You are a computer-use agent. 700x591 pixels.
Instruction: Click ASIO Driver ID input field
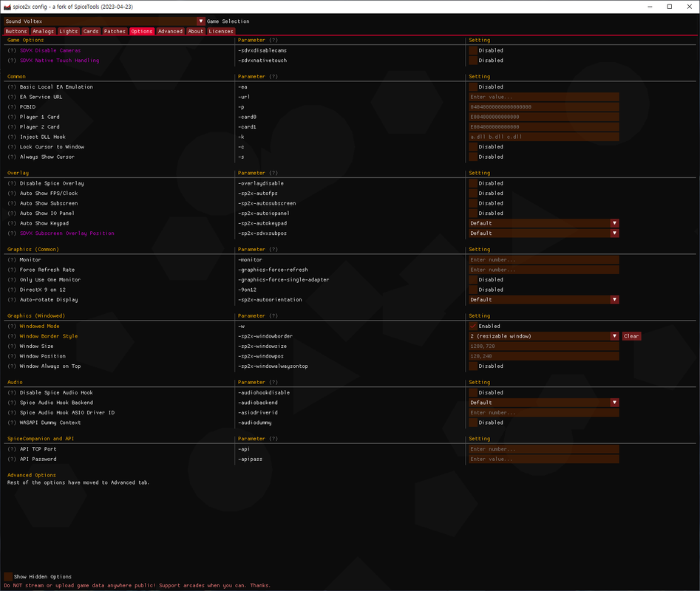click(x=544, y=412)
